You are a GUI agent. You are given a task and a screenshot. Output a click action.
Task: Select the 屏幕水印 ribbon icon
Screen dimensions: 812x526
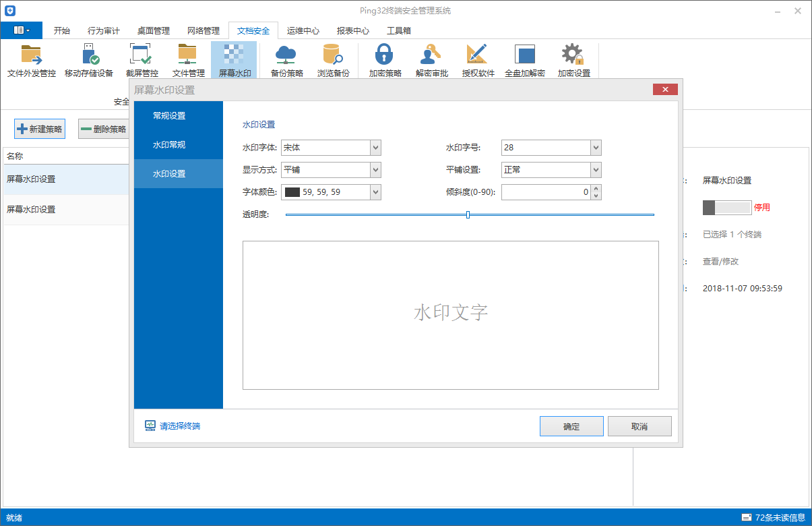coord(234,61)
